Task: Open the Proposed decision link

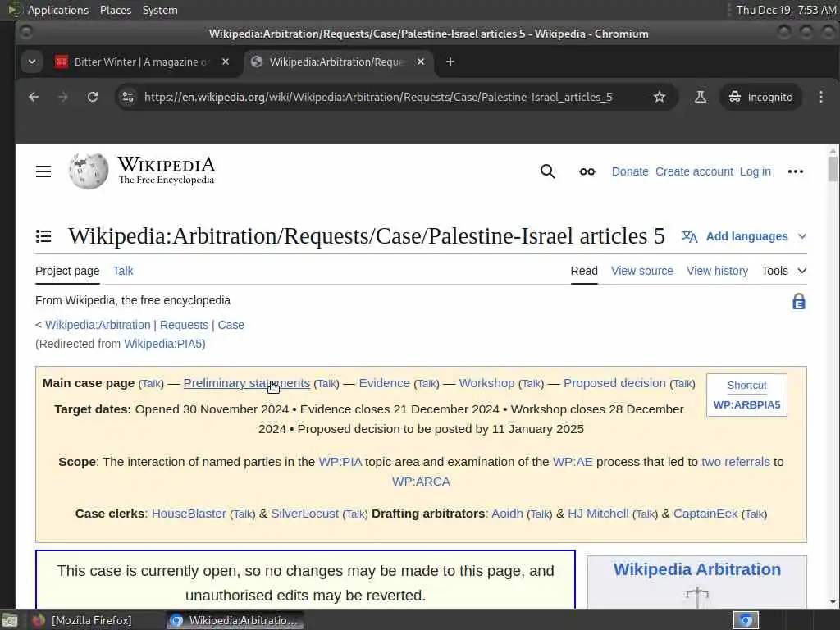Action: tap(614, 383)
